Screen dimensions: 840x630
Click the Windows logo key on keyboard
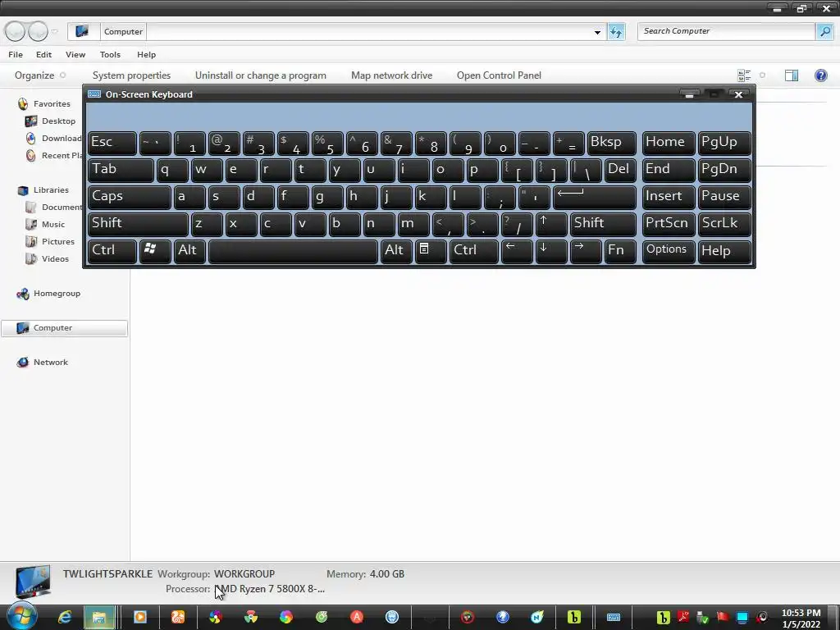[x=155, y=251]
